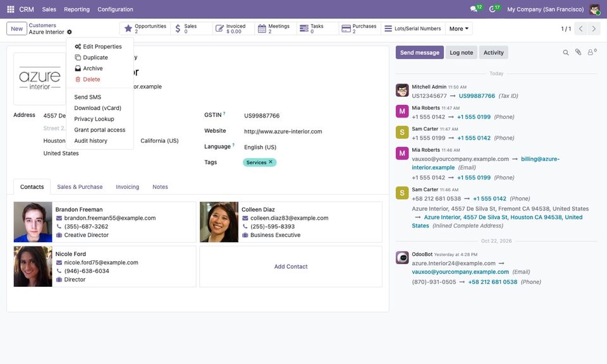Image resolution: width=607 pixels, height=364 pixels.
Task: Open Opportunities star stat button
Action: (145, 28)
